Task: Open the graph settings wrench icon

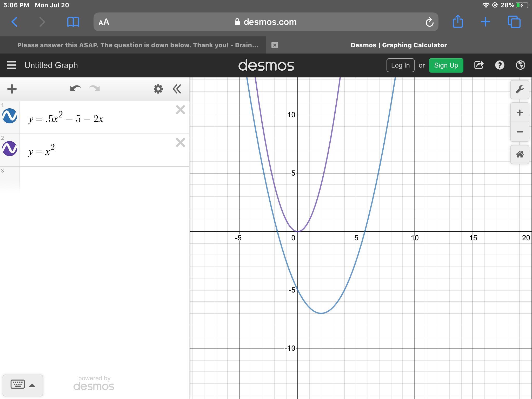Action: (520, 90)
